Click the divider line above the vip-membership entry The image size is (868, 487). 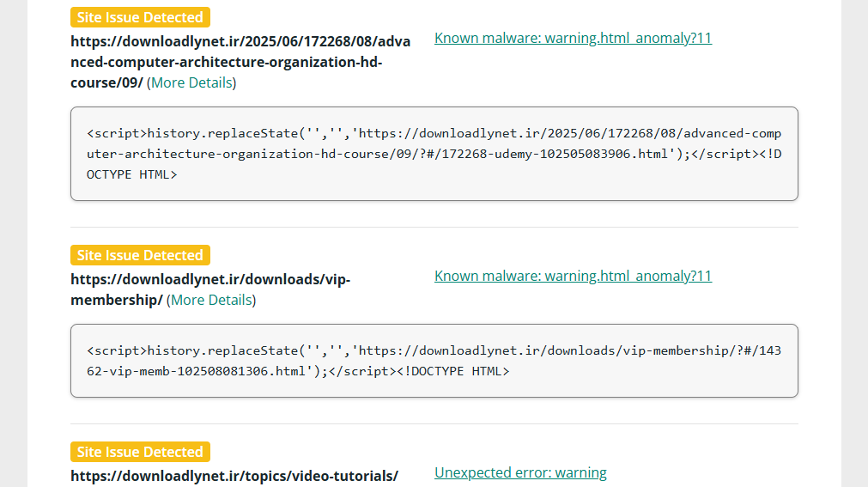[x=434, y=228]
